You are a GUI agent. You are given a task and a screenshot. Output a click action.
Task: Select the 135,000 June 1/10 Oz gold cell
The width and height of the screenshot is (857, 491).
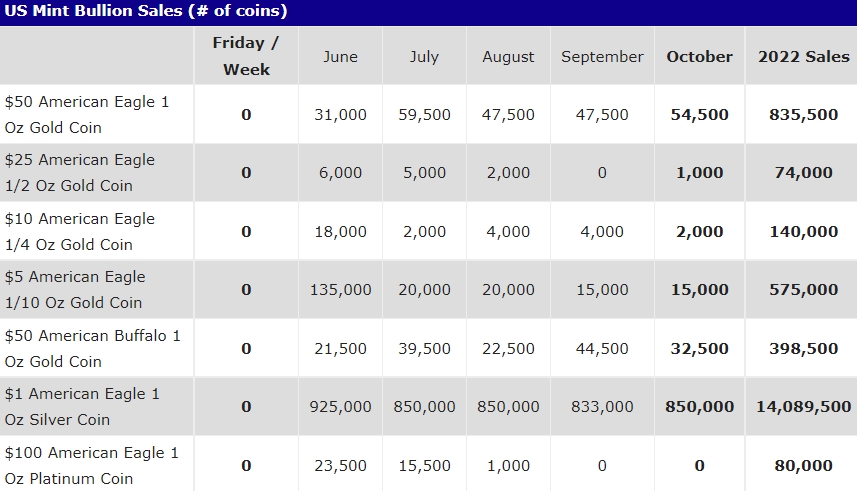(x=340, y=290)
